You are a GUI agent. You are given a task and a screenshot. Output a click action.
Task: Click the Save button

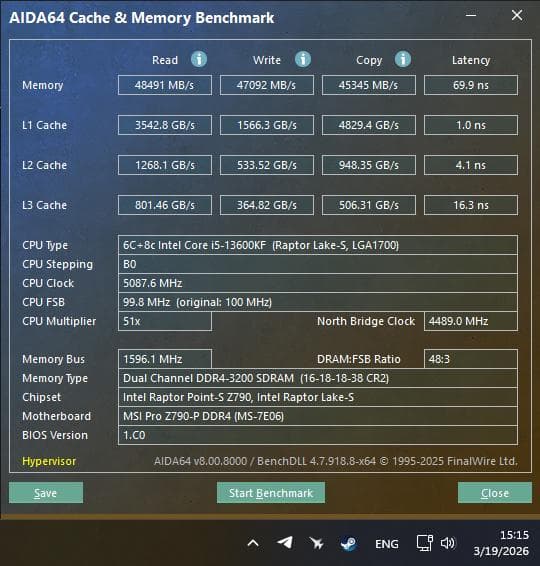pyautogui.click(x=46, y=493)
